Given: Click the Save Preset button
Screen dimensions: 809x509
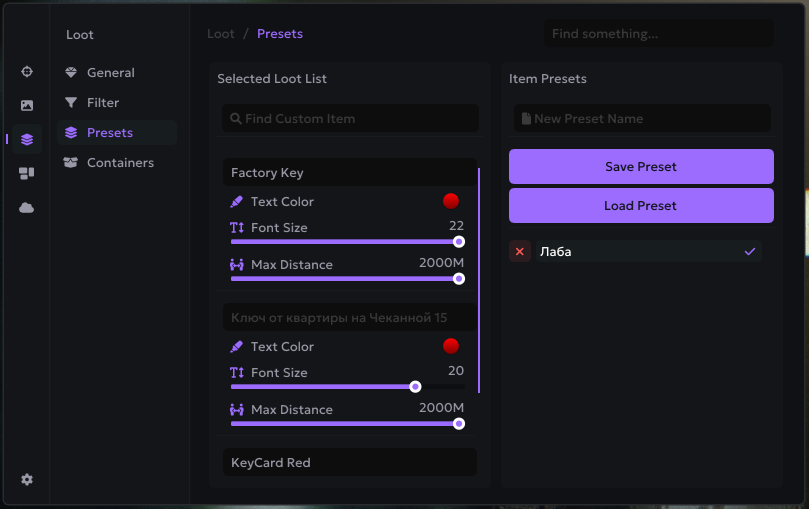Looking at the screenshot, I should point(641,167).
